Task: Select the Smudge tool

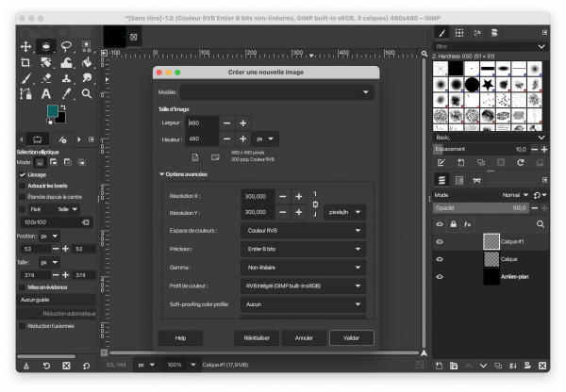Action: click(x=87, y=78)
